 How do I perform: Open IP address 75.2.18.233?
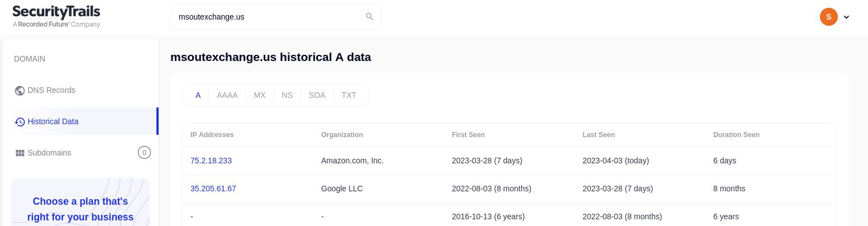[211, 161]
